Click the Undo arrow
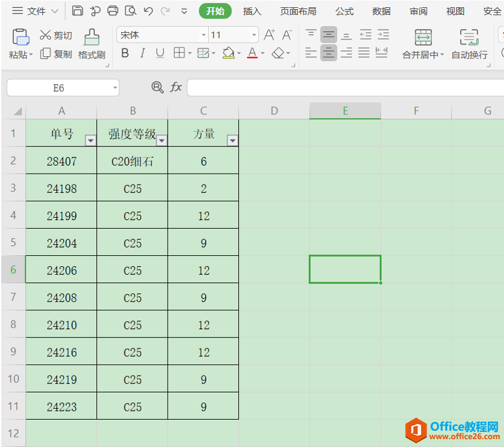The height and width of the screenshot is (447, 504). tap(148, 11)
